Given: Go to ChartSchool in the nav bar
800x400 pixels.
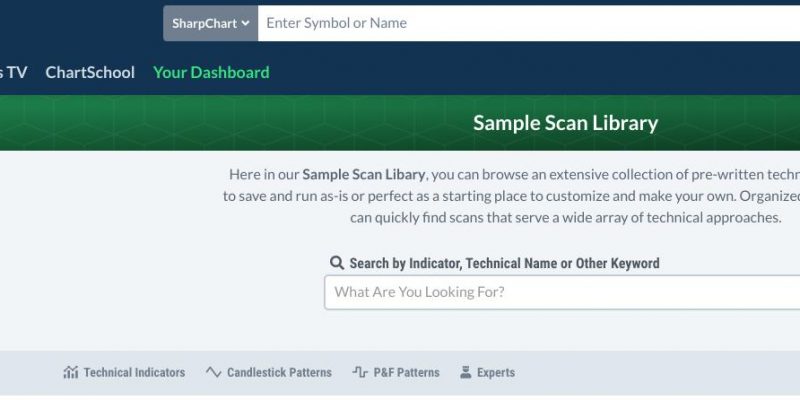Looking at the screenshot, I should [x=90, y=72].
